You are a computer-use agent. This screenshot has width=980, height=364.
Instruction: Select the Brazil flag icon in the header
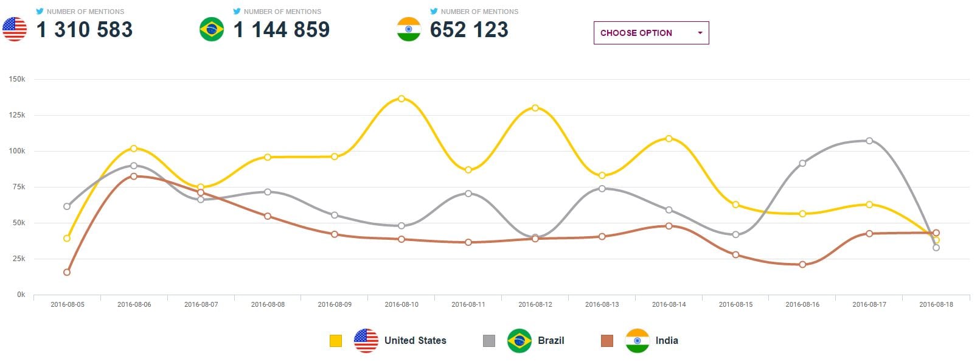[211, 29]
